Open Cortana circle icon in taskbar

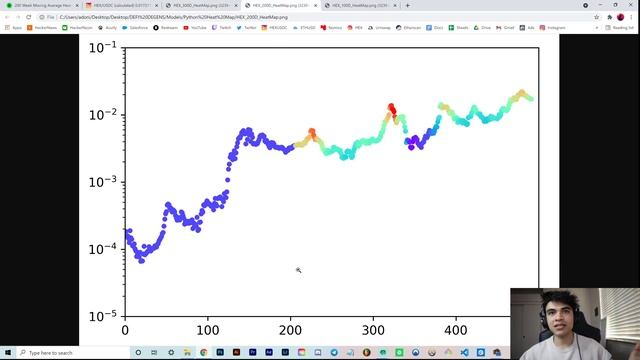(138, 353)
